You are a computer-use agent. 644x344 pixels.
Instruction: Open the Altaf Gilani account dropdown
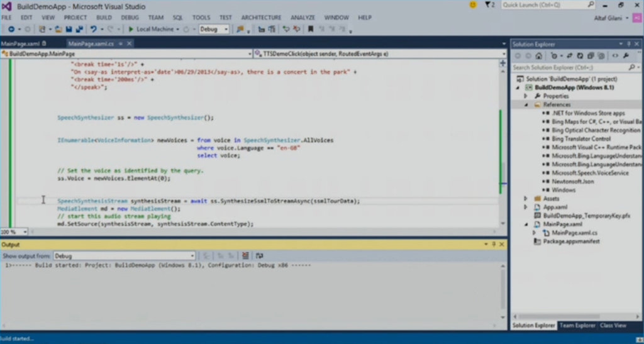611,18
